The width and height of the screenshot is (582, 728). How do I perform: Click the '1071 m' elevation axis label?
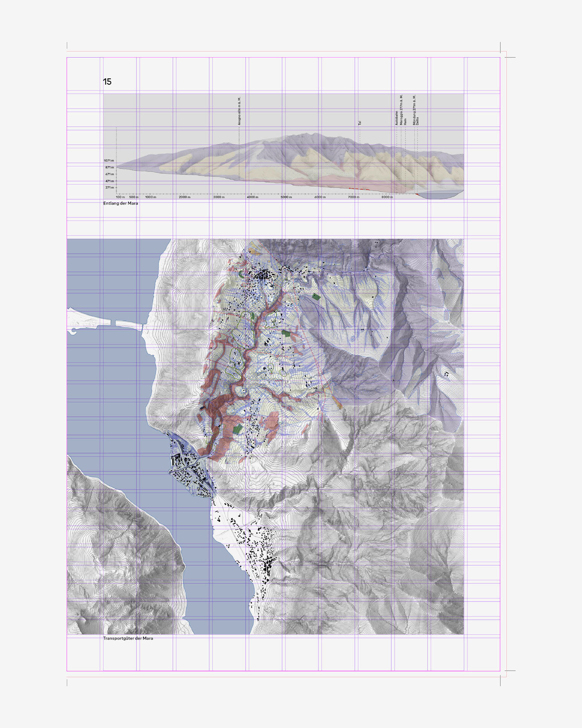(x=109, y=161)
